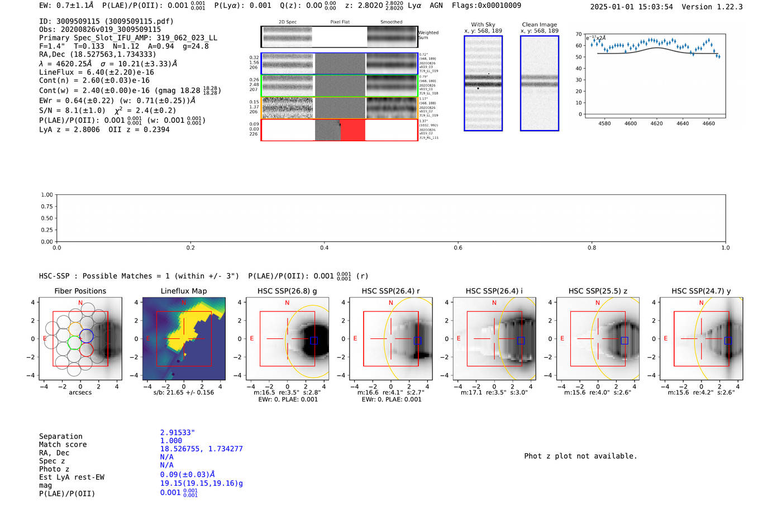This screenshot has width=782, height=532.
Task: Click the 'EW: 0.7±1.1Å' header value
Action: 66,6
